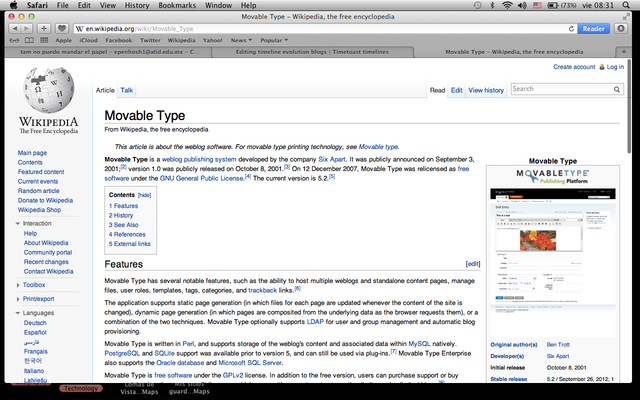Click edit link next to Features heading
This screenshot has height=400, width=640.
pyautogui.click(x=473, y=264)
